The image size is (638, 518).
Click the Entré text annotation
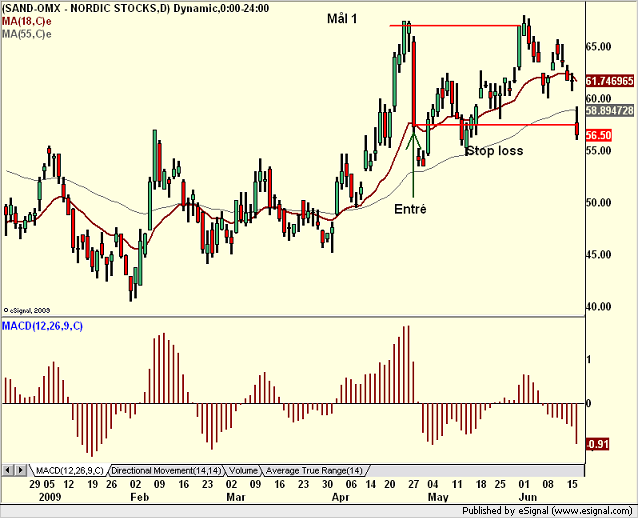[410, 209]
